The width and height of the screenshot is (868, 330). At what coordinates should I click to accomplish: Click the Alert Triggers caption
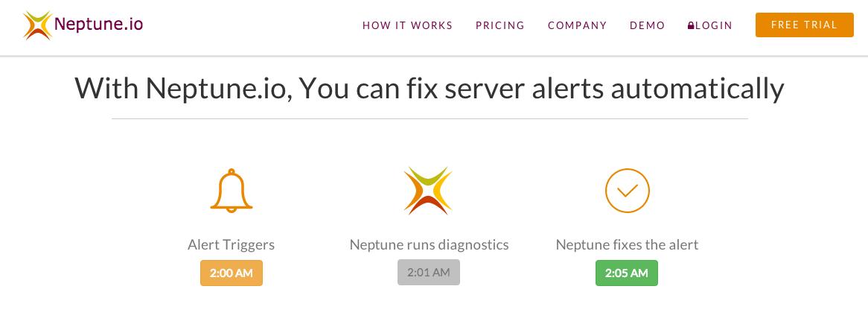(x=231, y=245)
